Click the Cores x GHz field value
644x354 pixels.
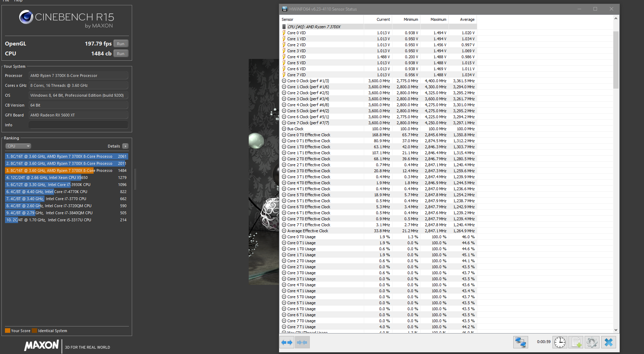click(78, 85)
